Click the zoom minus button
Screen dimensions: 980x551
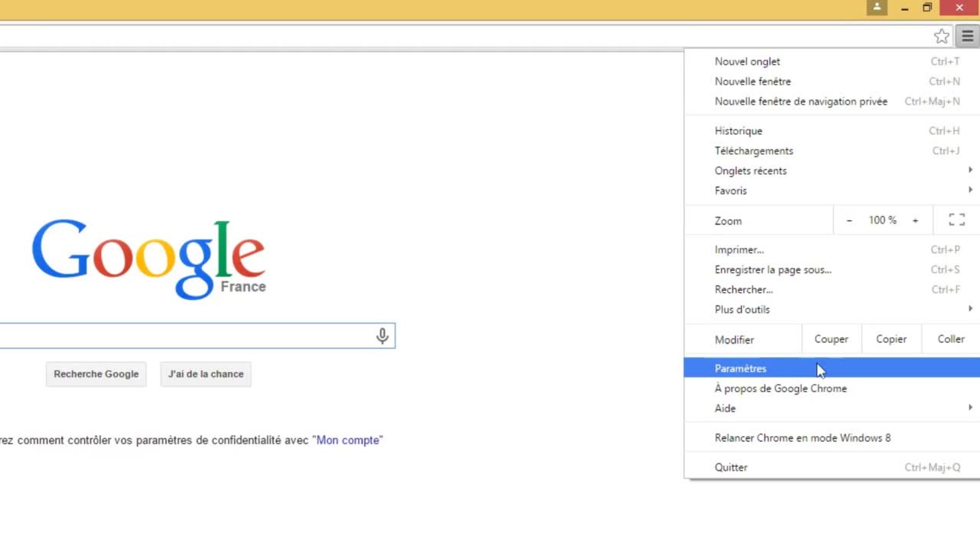(849, 220)
